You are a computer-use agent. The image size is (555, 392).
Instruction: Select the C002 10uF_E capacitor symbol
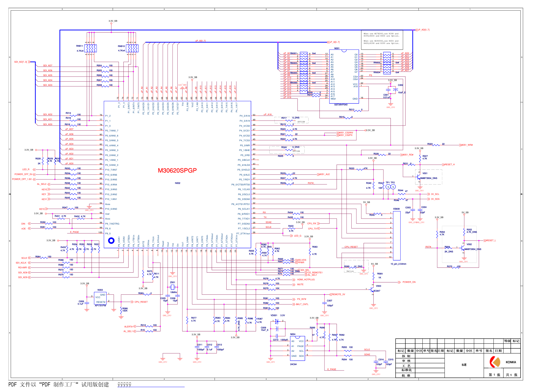click(x=395, y=90)
